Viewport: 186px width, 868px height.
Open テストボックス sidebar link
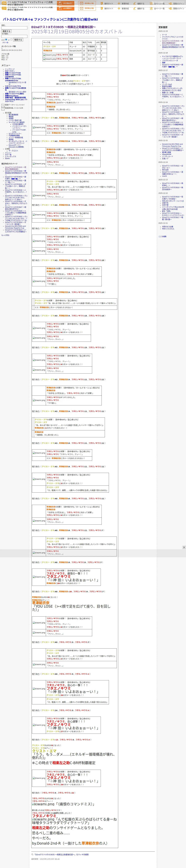(10, 156)
